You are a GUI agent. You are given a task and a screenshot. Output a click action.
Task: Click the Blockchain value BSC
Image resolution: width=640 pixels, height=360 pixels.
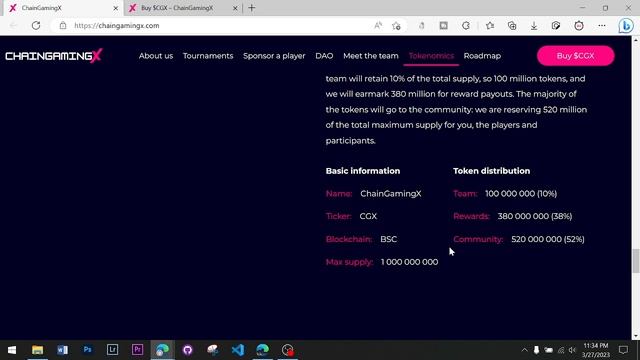coord(389,239)
